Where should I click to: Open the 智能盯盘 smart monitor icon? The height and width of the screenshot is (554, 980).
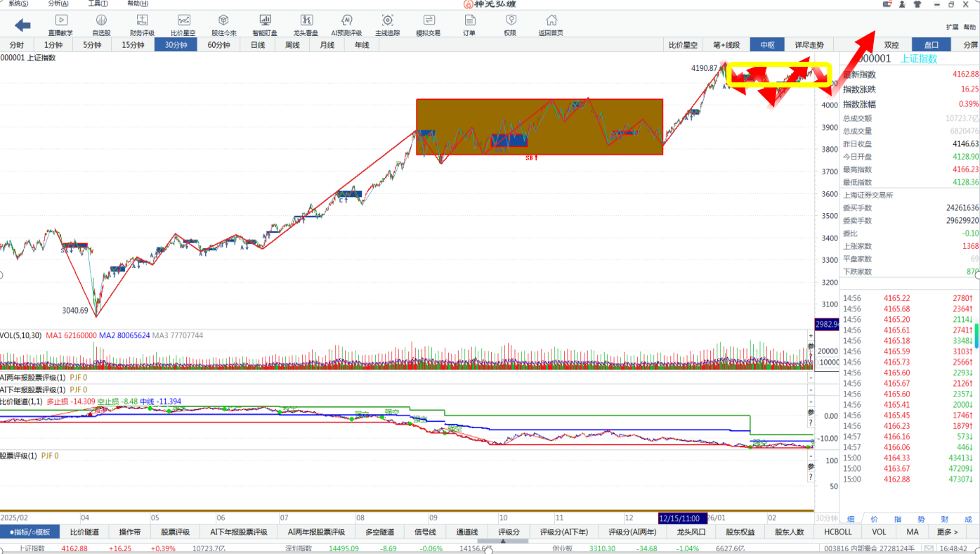tap(265, 25)
